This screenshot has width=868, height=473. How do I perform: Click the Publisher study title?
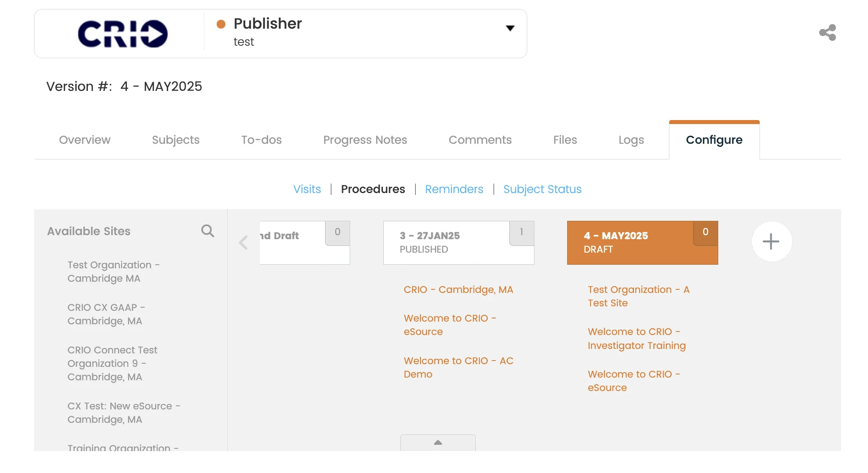tap(268, 23)
